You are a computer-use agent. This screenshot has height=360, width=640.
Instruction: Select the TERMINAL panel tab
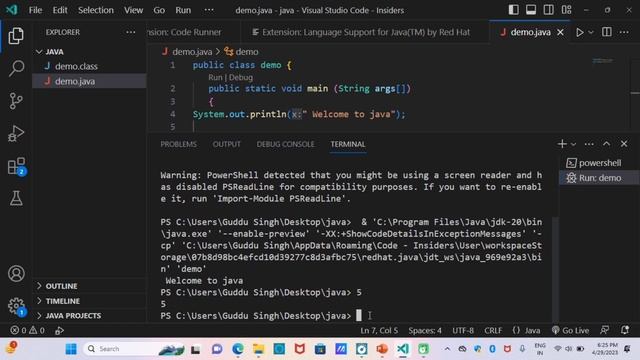pos(348,144)
